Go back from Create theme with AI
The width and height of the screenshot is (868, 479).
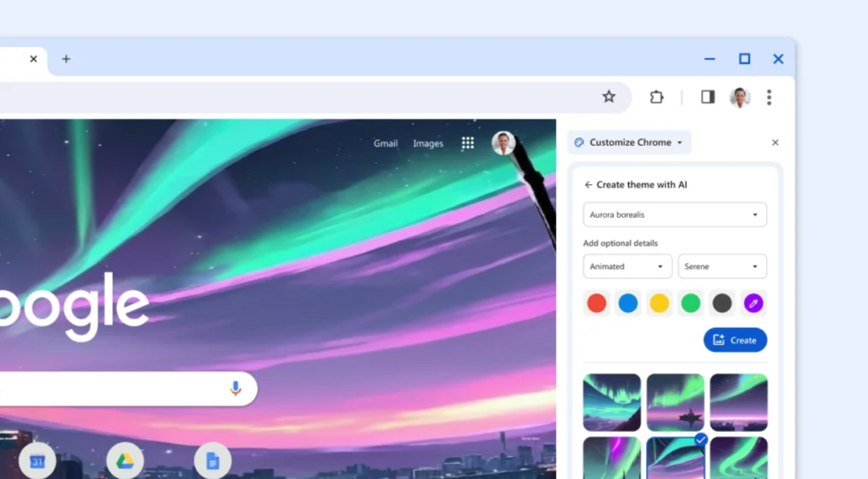(588, 185)
